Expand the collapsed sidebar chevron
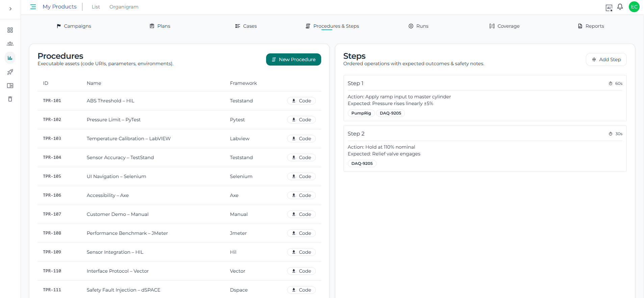The image size is (644, 298). [x=10, y=9]
